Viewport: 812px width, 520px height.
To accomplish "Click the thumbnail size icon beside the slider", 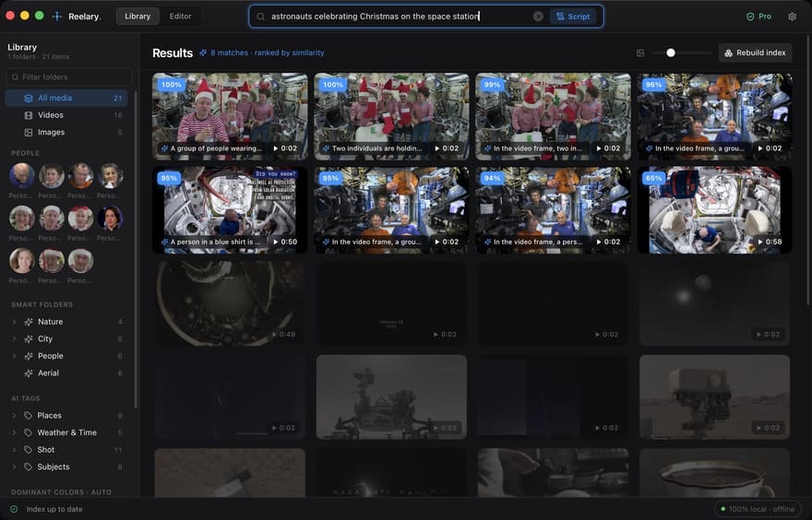I will (640, 53).
